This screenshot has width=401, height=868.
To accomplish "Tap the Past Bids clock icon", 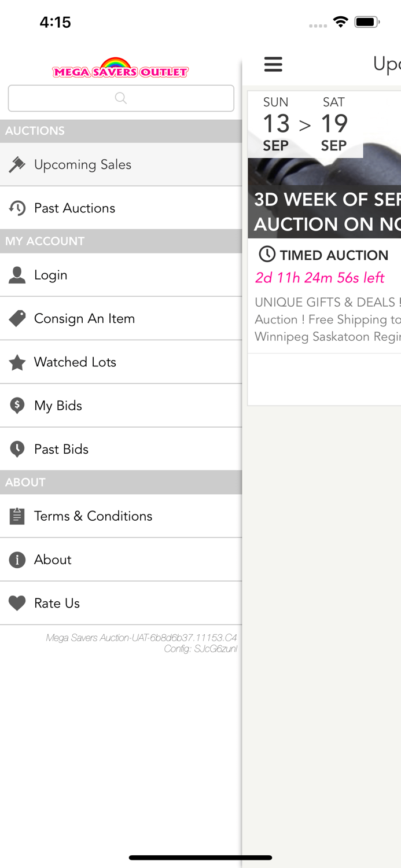I will click(17, 448).
